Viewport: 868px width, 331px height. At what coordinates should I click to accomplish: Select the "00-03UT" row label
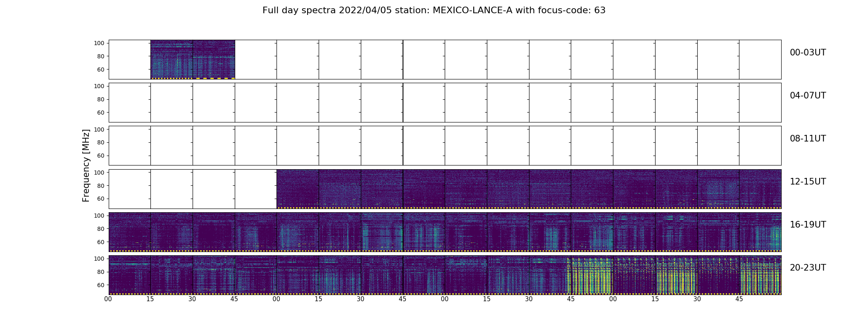(808, 53)
